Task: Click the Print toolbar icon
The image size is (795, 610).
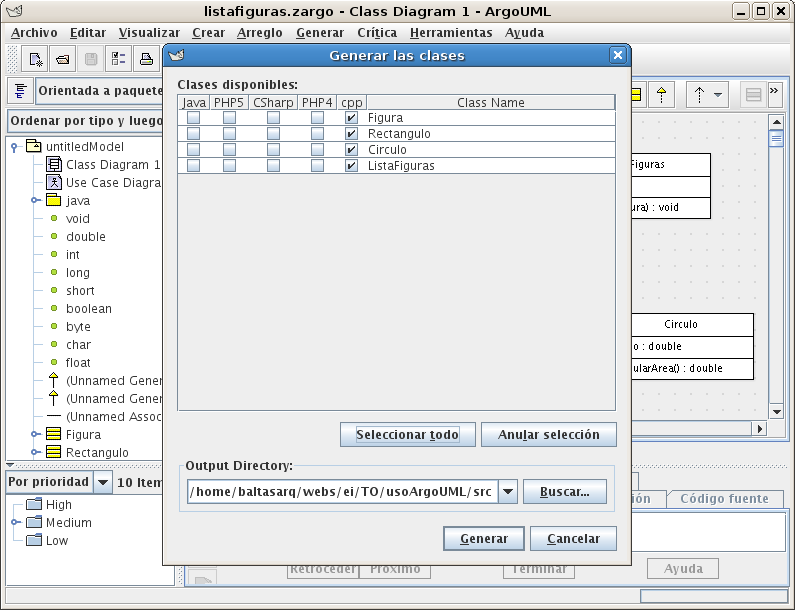Action: point(147,59)
